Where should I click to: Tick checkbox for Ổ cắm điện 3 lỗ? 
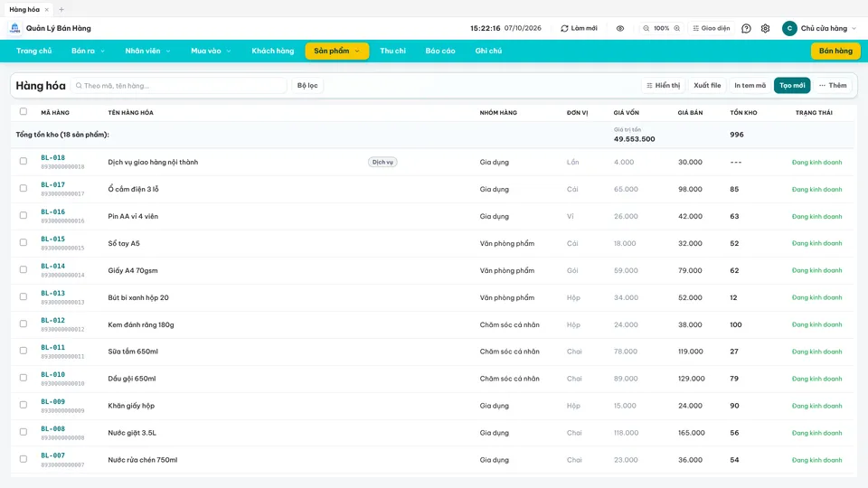[x=24, y=188]
